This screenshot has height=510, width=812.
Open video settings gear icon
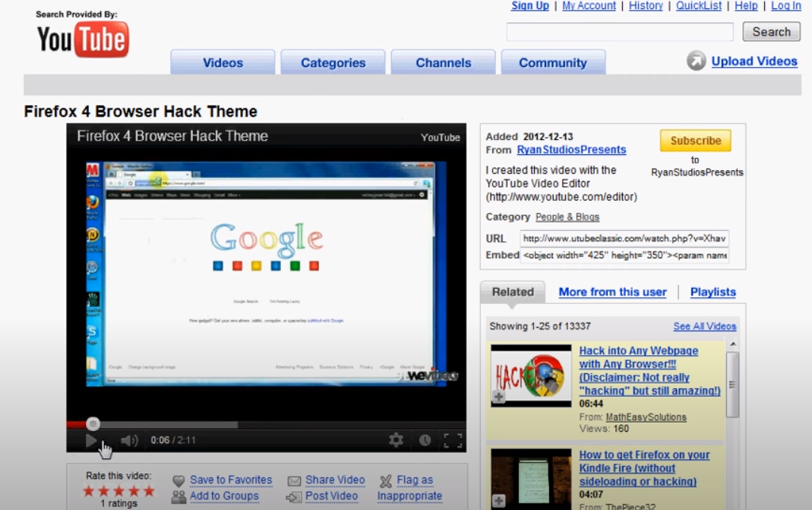point(396,440)
